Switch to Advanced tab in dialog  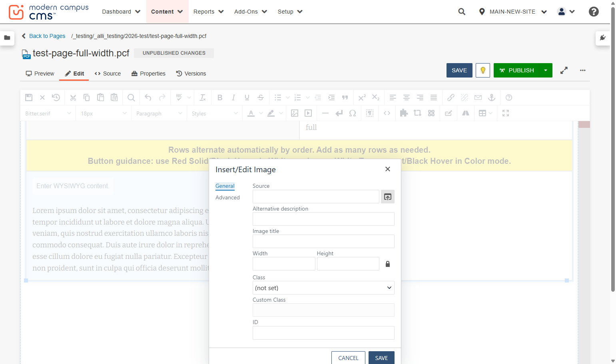pyautogui.click(x=227, y=197)
